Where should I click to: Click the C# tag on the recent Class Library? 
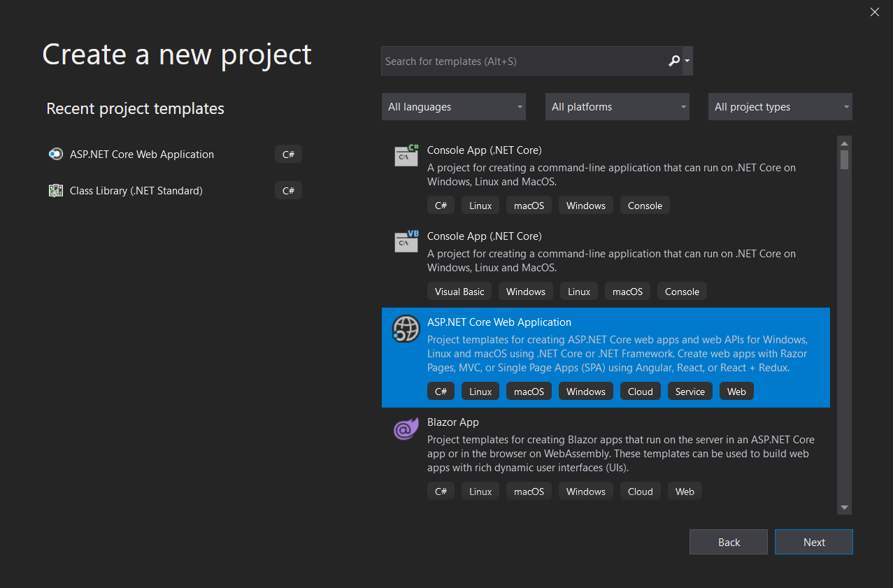[288, 190]
